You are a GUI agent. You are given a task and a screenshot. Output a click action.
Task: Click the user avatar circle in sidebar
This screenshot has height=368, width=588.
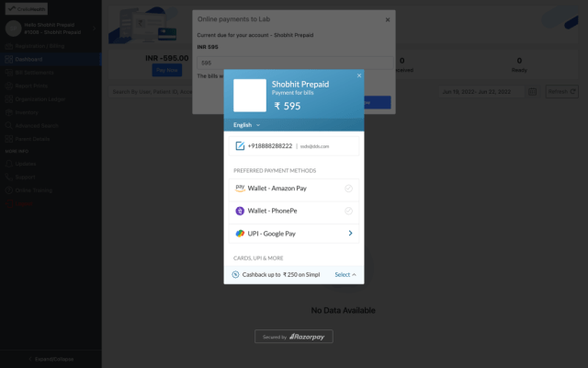pyautogui.click(x=13, y=29)
